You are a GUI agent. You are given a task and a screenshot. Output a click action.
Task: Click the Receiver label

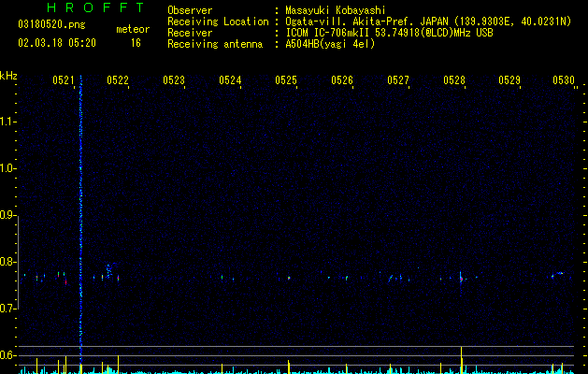click(x=190, y=33)
